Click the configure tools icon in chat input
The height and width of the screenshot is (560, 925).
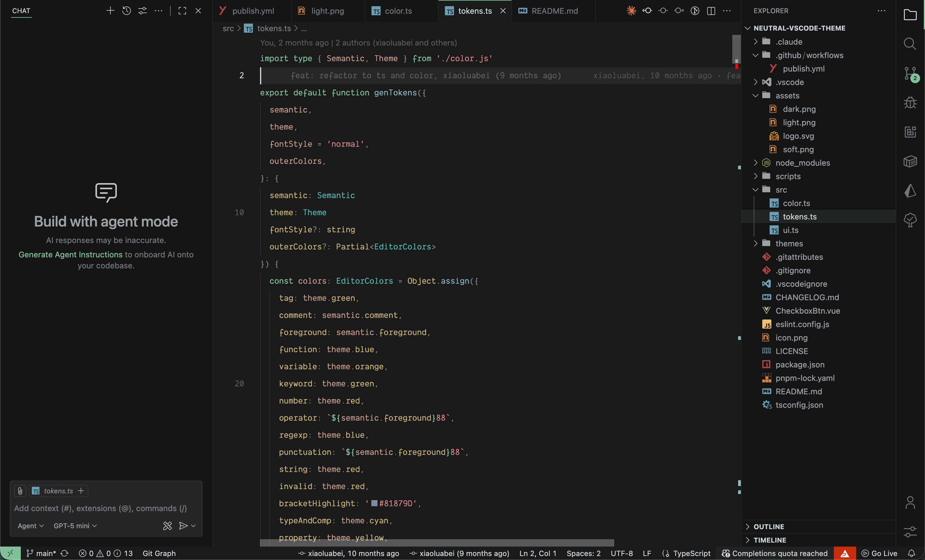[167, 526]
